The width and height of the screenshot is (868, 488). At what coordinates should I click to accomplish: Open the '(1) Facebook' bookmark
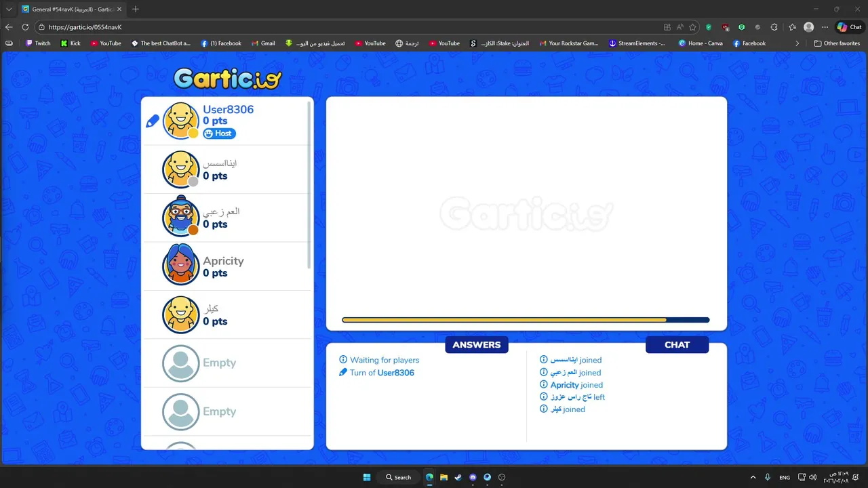click(x=221, y=43)
